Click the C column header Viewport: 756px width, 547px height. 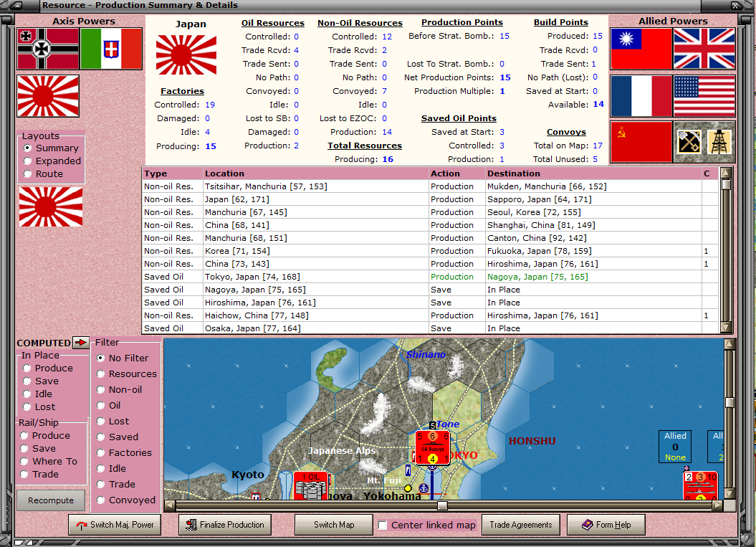(709, 173)
